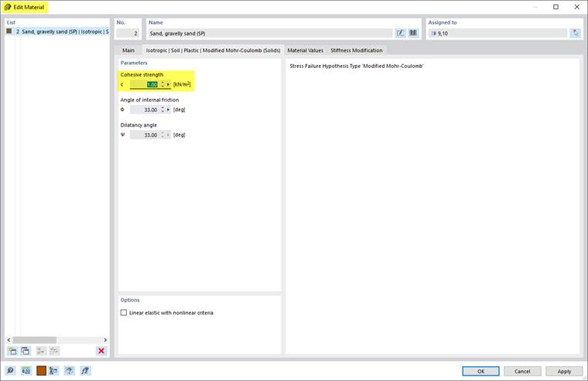Click the select-all checkmarks icon below the list
588x381 pixels.
pyautogui.click(x=40, y=351)
